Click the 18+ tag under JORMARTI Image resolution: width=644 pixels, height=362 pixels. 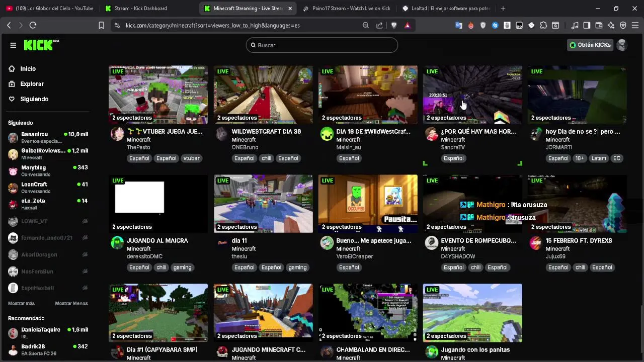pyautogui.click(x=580, y=158)
